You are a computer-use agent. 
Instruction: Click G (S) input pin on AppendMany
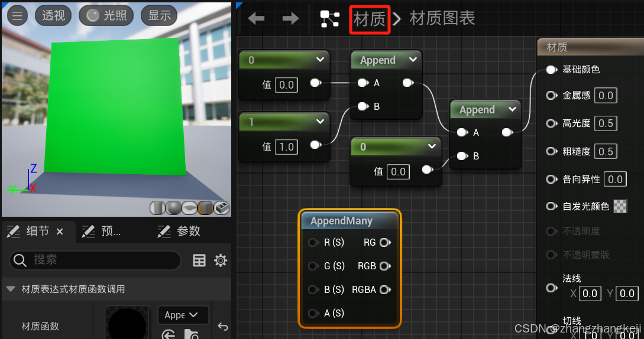[x=313, y=266]
